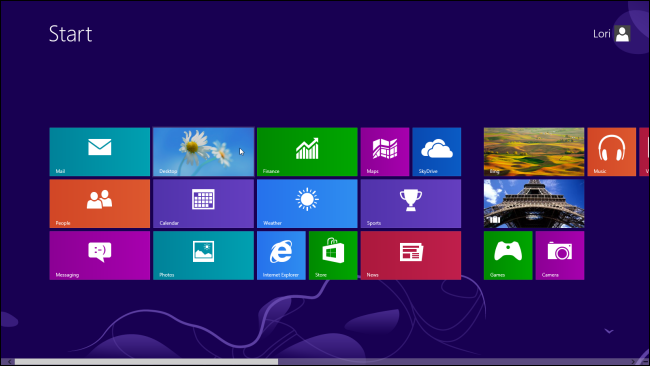Open the Maps tile
This screenshot has width=650, height=366.
tap(385, 152)
